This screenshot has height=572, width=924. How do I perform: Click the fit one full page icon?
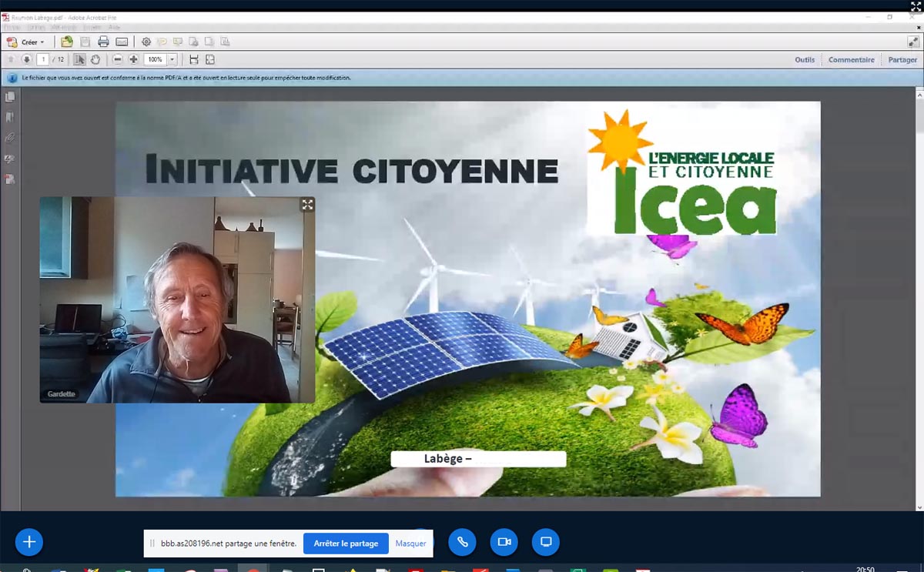210,59
